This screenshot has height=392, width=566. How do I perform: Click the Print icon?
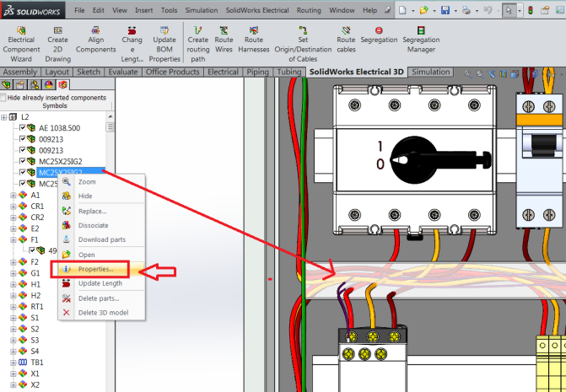coord(466,10)
